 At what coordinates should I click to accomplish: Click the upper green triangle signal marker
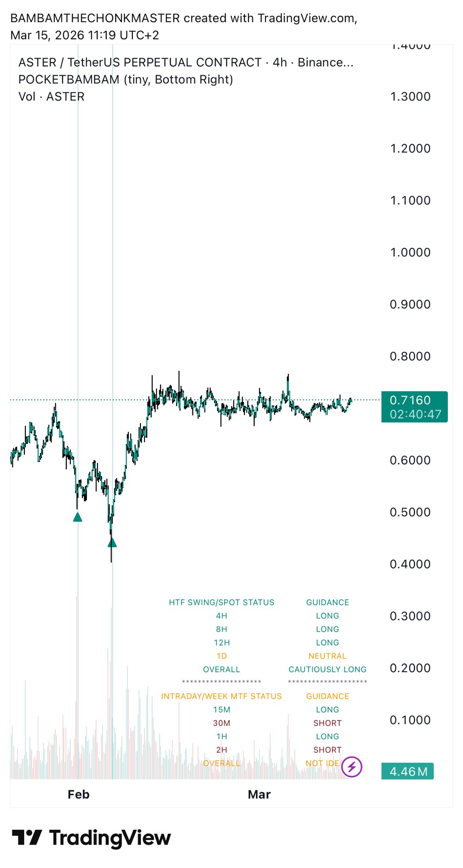[78, 517]
